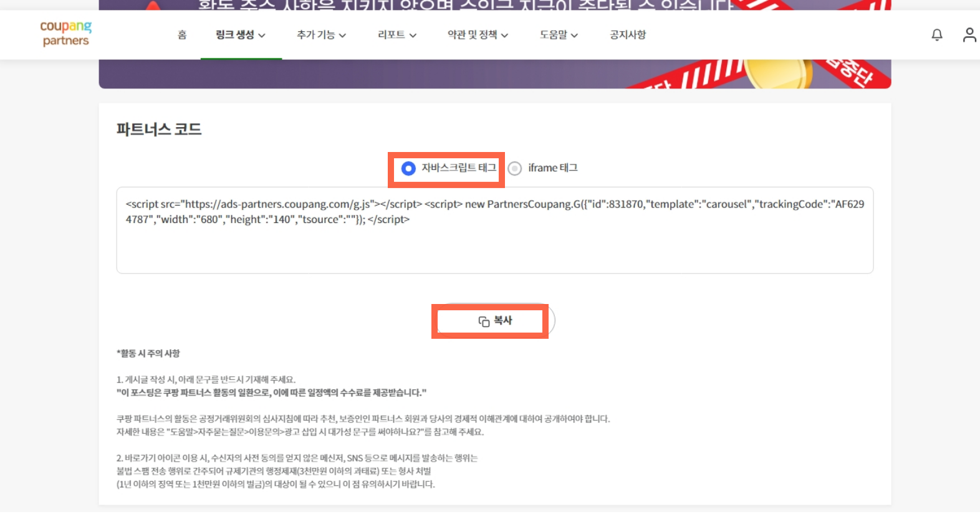
Task: Click the promotional banner image
Action: [495, 74]
